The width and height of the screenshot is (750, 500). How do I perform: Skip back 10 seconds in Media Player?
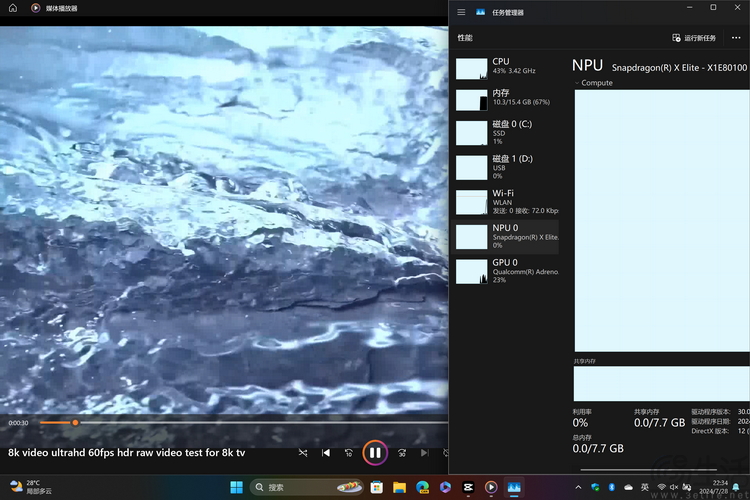click(x=349, y=453)
